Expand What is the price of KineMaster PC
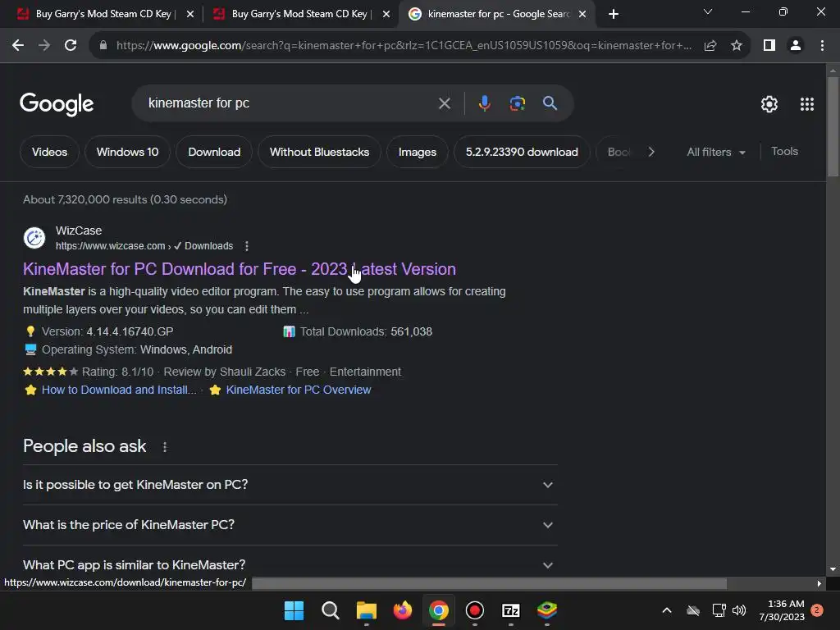The width and height of the screenshot is (840, 630). click(x=290, y=525)
